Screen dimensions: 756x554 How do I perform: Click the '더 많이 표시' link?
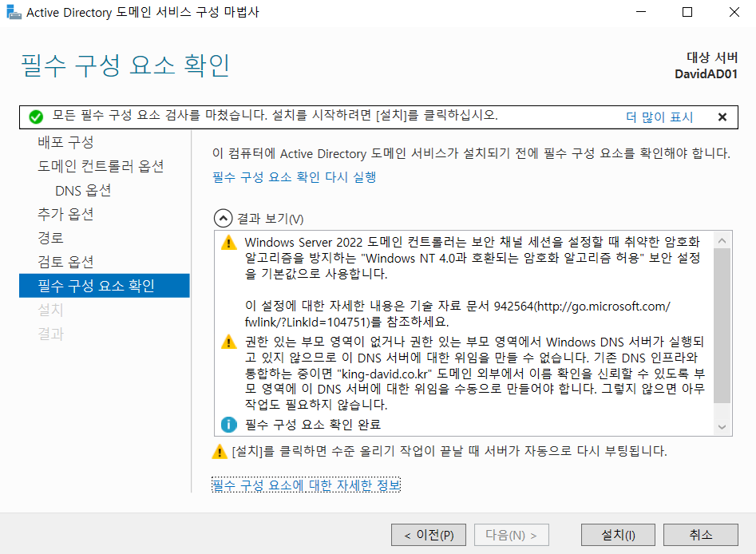pos(659,117)
